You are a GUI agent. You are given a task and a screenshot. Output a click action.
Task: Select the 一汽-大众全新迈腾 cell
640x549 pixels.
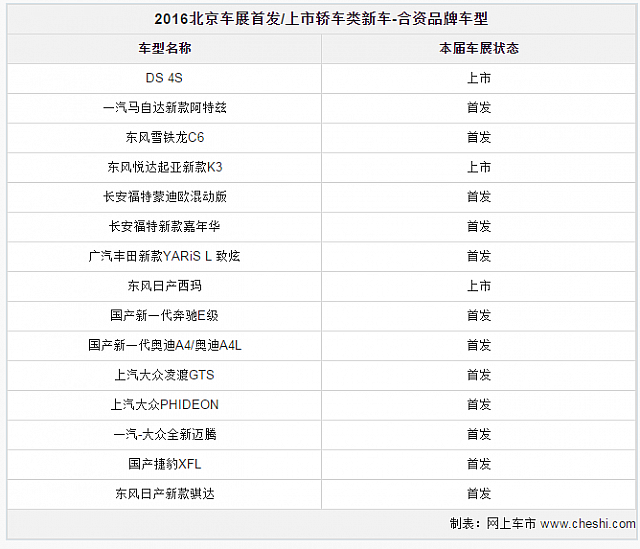click(164, 434)
